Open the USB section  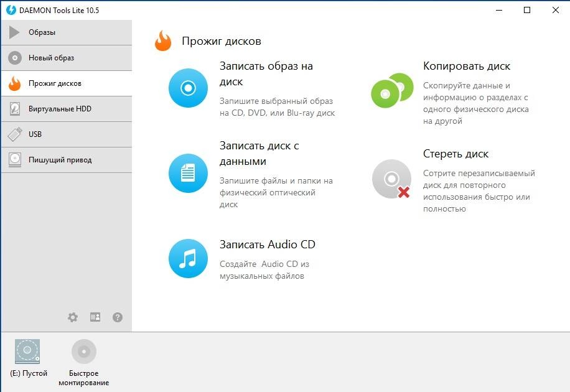(x=67, y=134)
